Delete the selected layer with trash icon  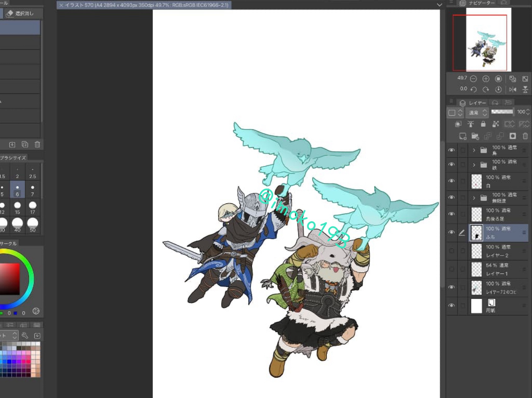click(525, 136)
